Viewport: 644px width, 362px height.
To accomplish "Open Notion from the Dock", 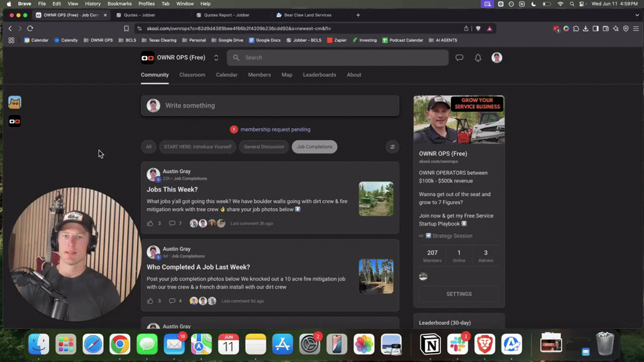I will (430, 344).
